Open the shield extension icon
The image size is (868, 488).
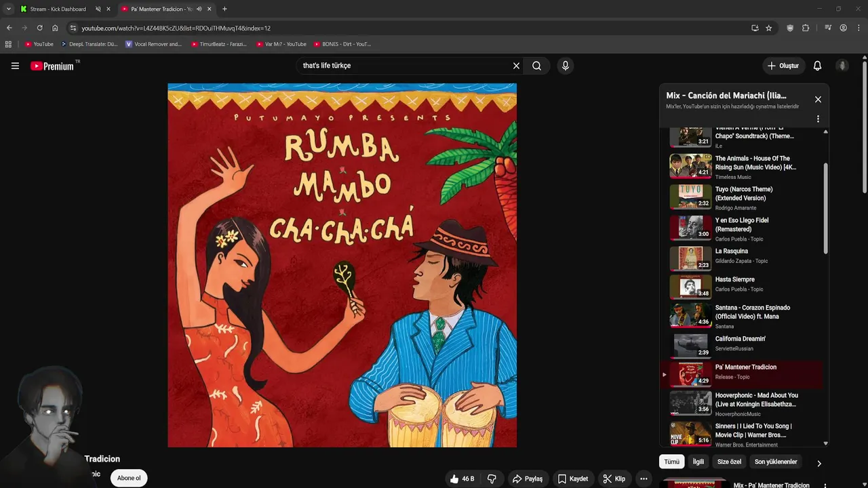[790, 28]
